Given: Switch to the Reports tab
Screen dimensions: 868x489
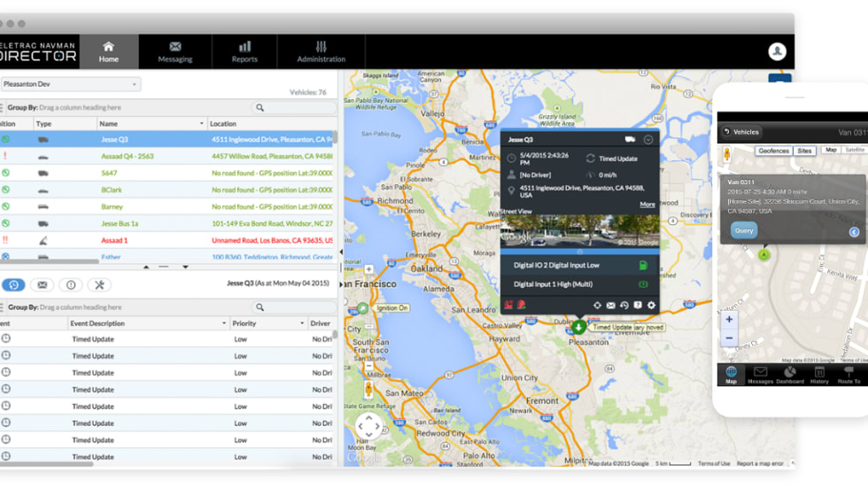Looking at the screenshot, I should 244,51.
